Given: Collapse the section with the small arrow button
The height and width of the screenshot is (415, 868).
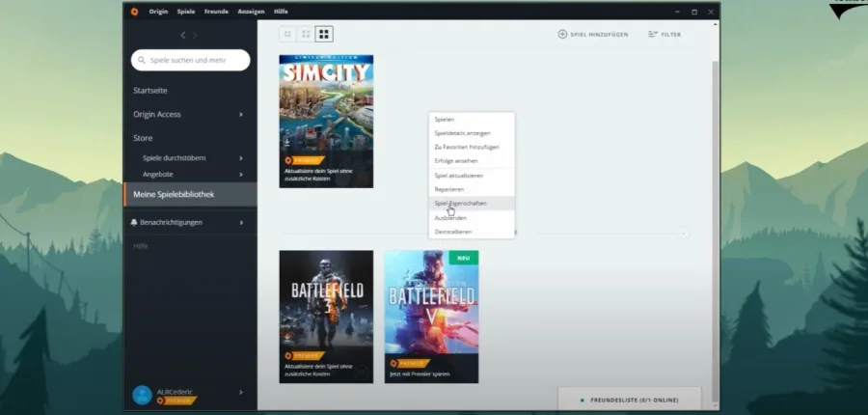Looking at the screenshot, I should click(x=684, y=234).
